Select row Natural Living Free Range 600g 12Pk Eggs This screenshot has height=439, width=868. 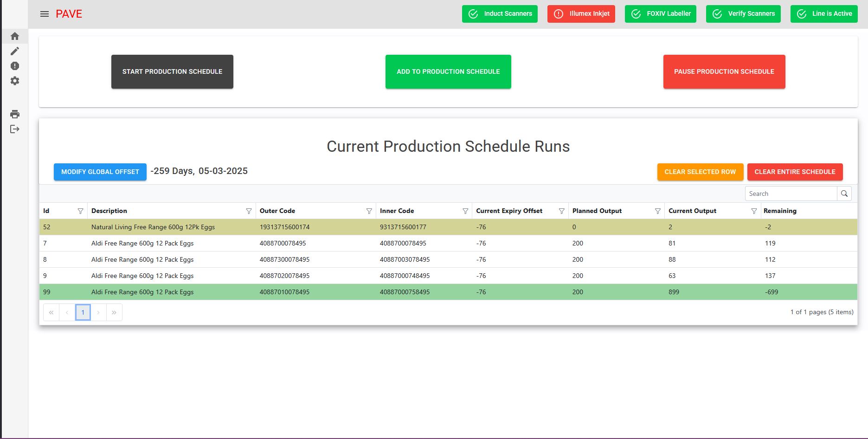[x=448, y=227]
